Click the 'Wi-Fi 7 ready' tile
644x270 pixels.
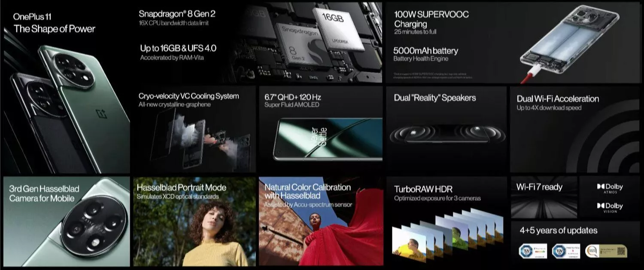point(539,187)
